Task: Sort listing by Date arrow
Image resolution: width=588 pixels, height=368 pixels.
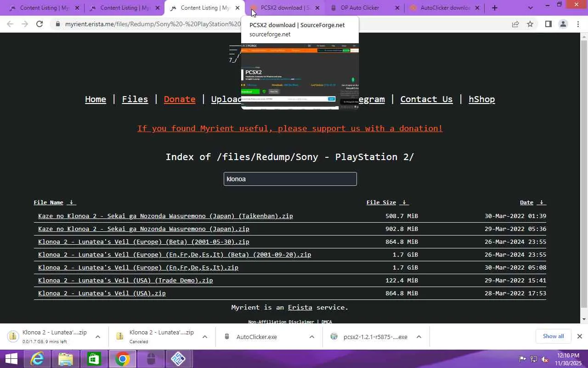Action: point(541,202)
